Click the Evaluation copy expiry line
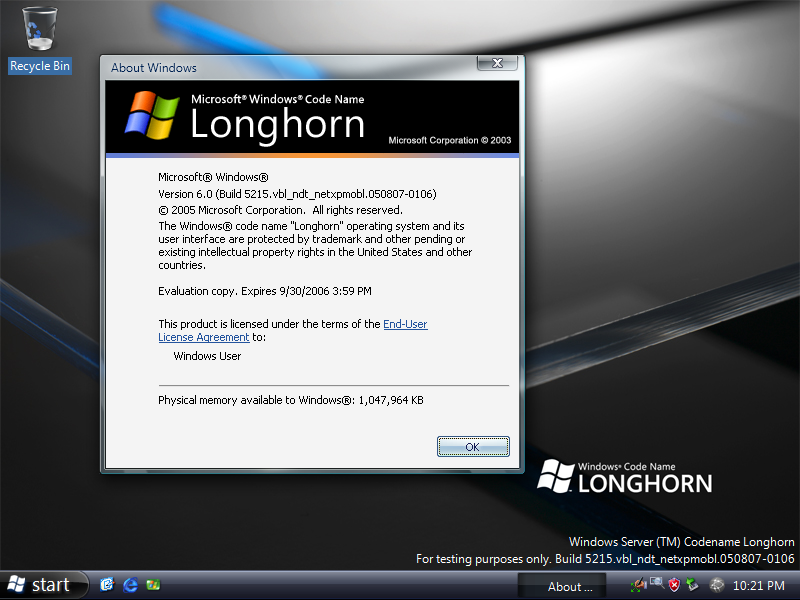800x600 pixels. point(265,291)
